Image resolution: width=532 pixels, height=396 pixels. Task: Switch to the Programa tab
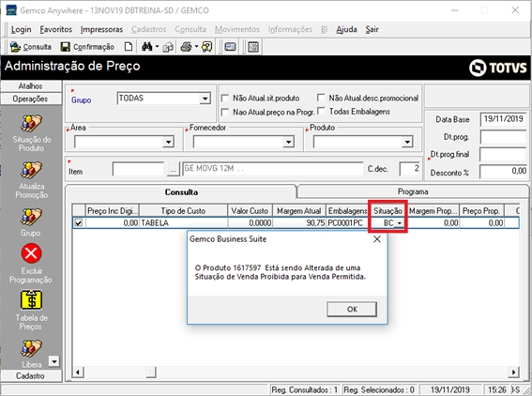point(413,191)
